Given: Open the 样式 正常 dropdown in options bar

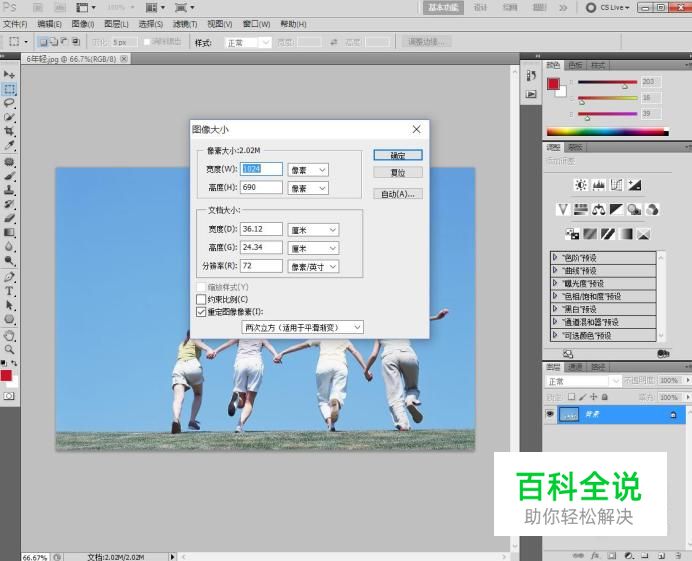Looking at the screenshot, I should (x=248, y=43).
